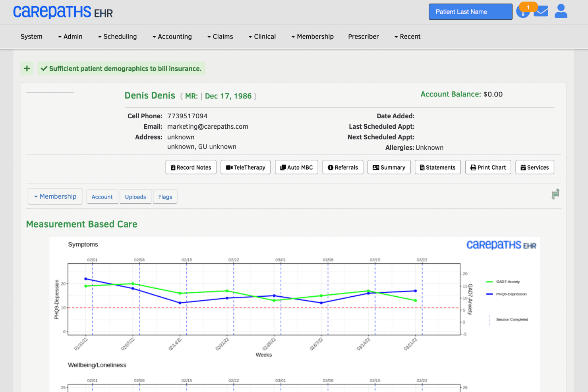Click the Measurement Based Care heading
The image size is (588, 392).
click(82, 224)
